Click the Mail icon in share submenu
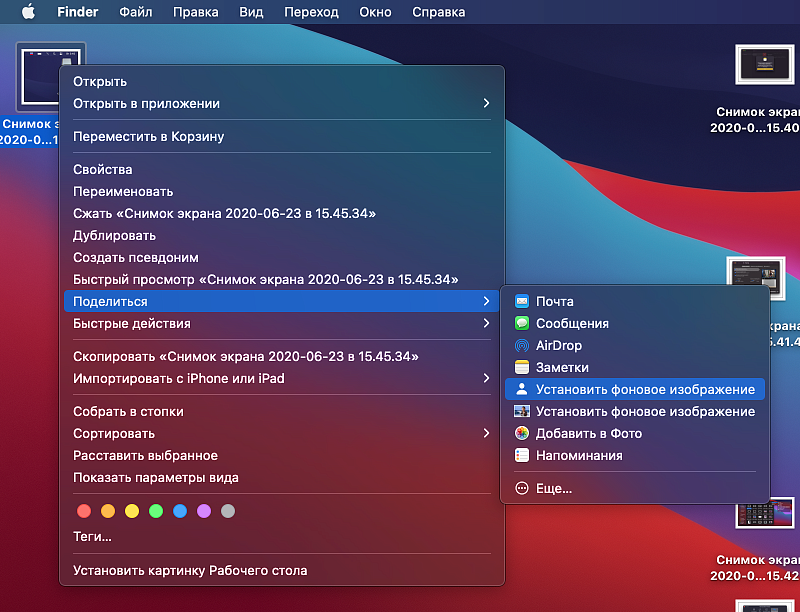Image resolution: width=800 pixels, height=612 pixels. (x=521, y=301)
